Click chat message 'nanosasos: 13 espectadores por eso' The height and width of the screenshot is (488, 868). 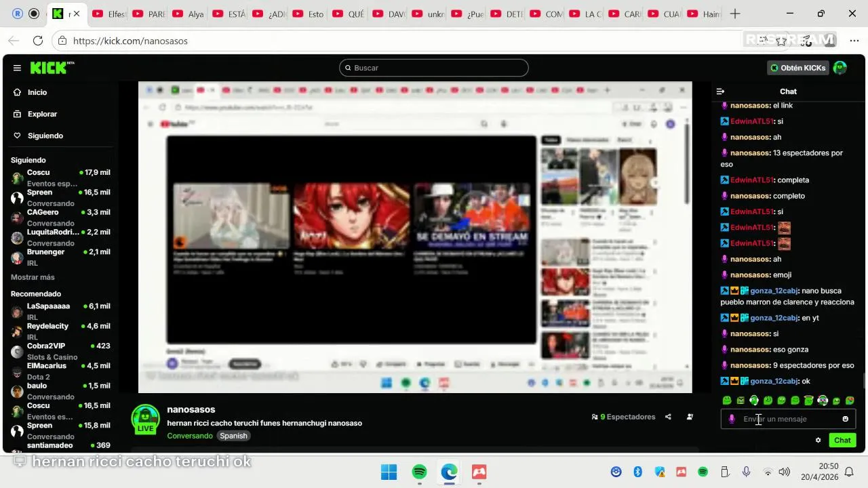pyautogui.click(x=782, y=159)
